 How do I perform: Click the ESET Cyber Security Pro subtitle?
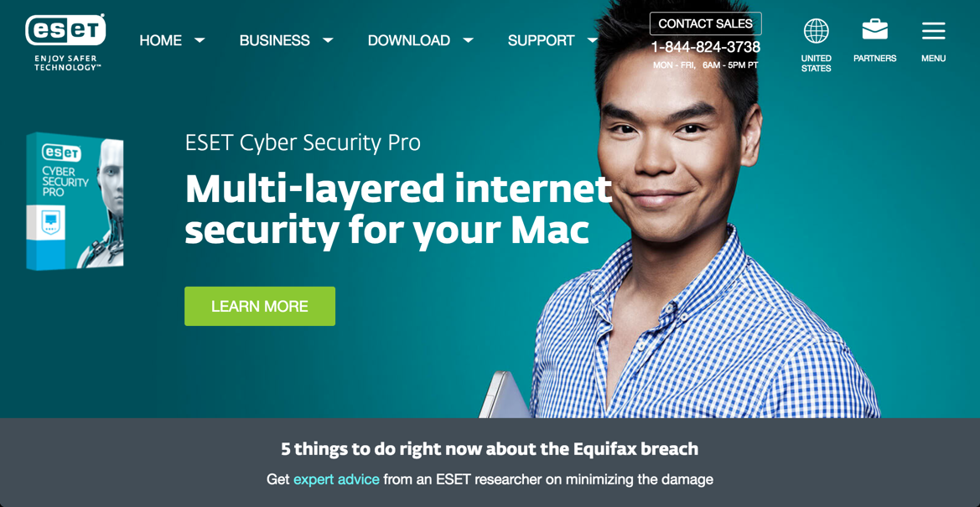(x=303, y=142)
